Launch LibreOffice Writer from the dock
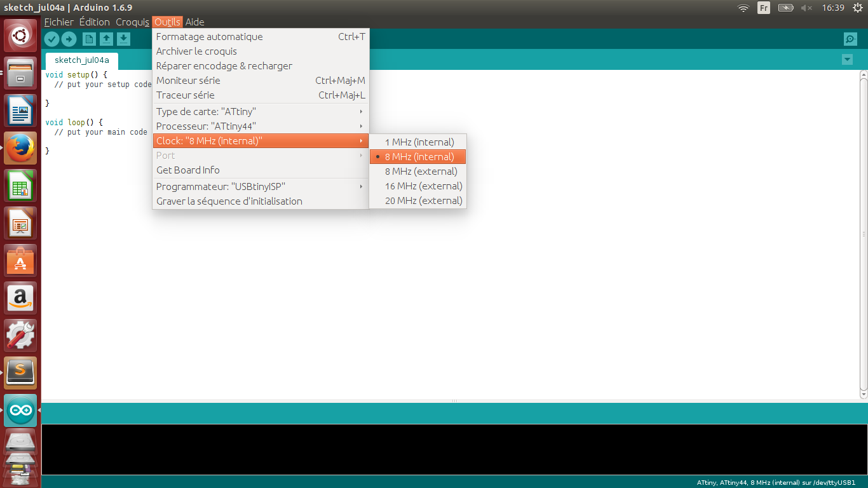The width and height of the screenshot is (868, 488). pos(21,110)
